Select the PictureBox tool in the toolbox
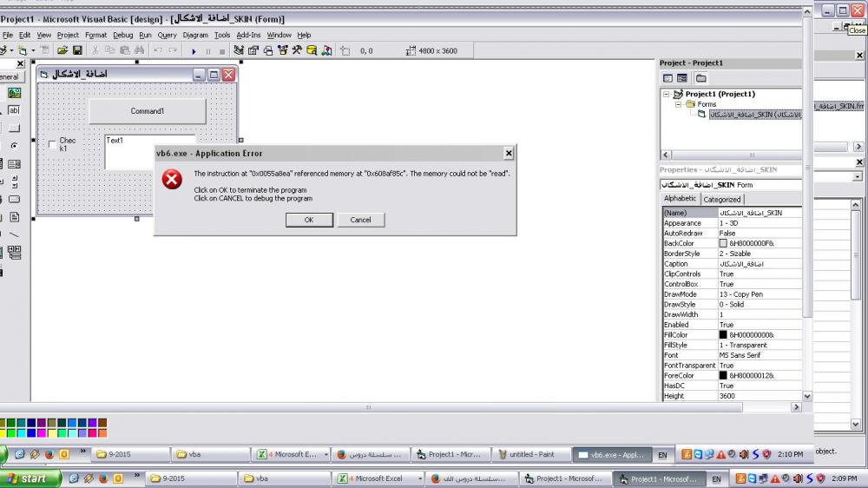 click(15, 93)
